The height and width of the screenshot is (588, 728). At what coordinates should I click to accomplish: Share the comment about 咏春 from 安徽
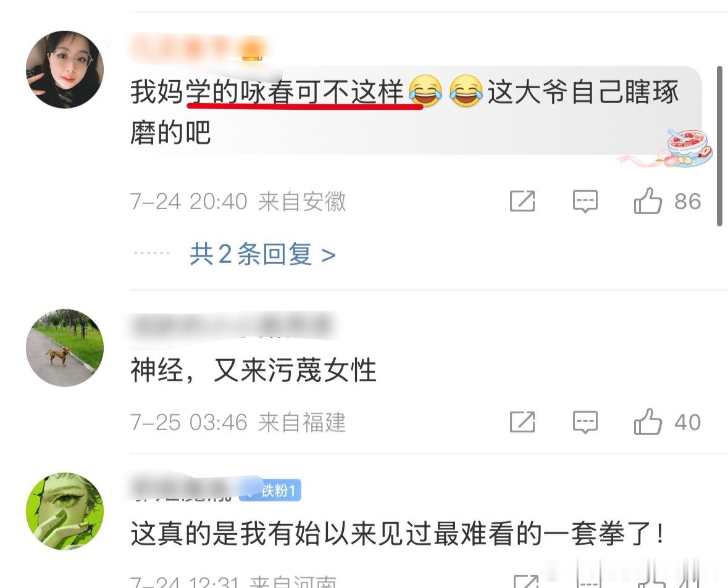(522, 201)
